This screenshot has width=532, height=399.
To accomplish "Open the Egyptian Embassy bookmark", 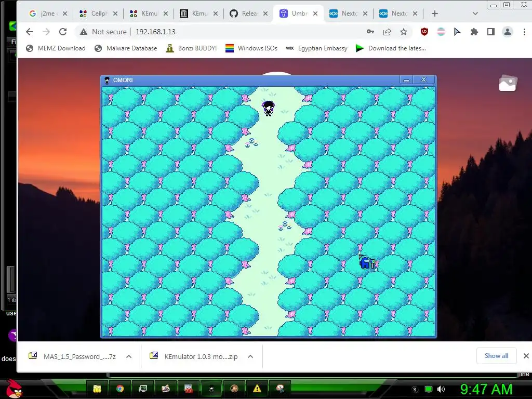I will (316, 48).
